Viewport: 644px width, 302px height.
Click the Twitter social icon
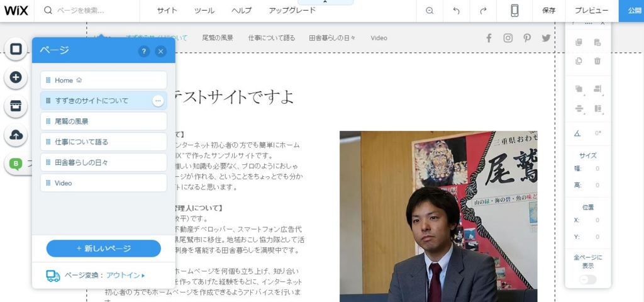[546, 38]
